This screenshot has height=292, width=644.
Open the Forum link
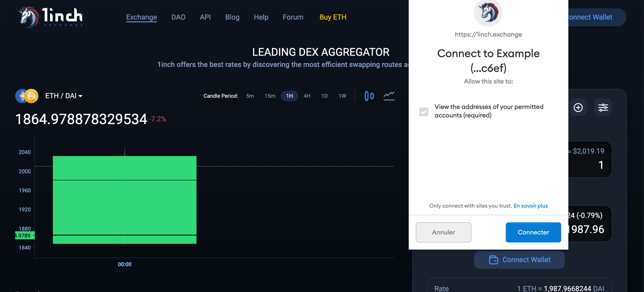click(x=293, y=17)
